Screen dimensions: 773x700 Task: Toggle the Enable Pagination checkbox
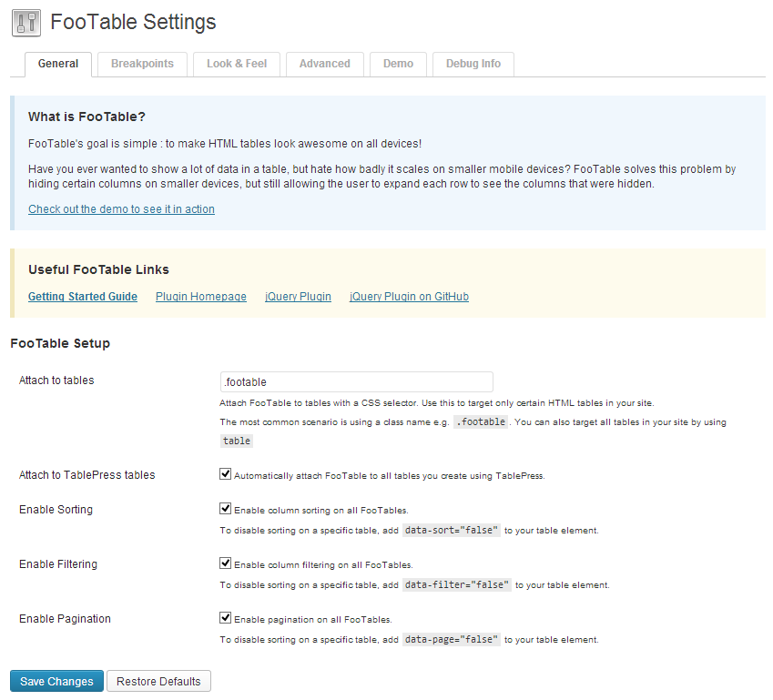click(x=225, y=618)
